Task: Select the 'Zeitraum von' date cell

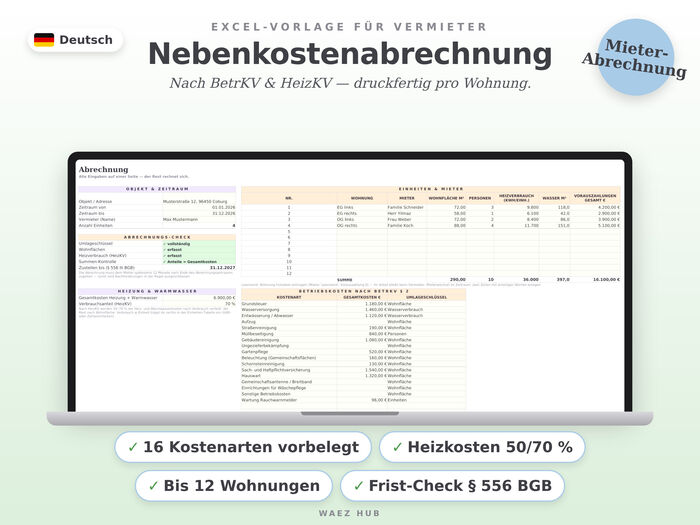Action: (x=199, y=208)
